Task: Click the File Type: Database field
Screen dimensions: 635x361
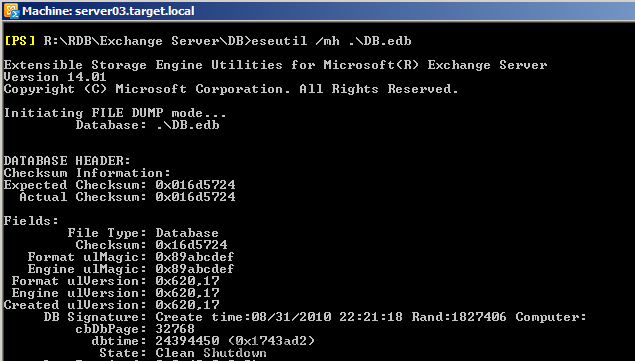Action: [x=143, y=233]
